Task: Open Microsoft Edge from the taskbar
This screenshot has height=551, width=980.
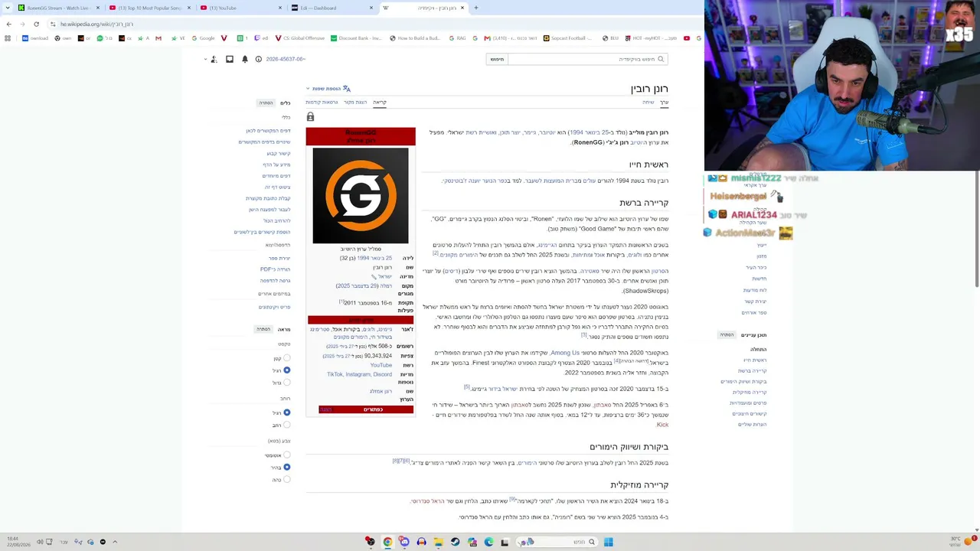Action: coord(488,542)
